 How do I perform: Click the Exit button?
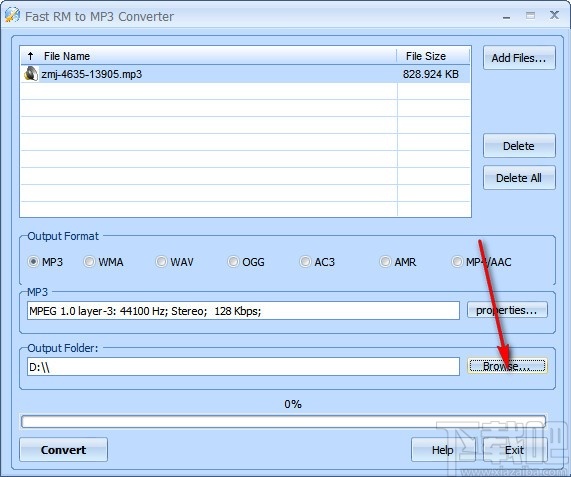[515, 450]
